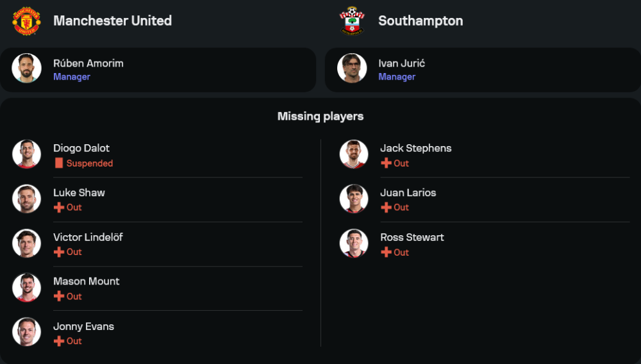Click Luke Shaw's injury cross icon
The width and height of the screenshot is (641, 364).
click(59, 208)
